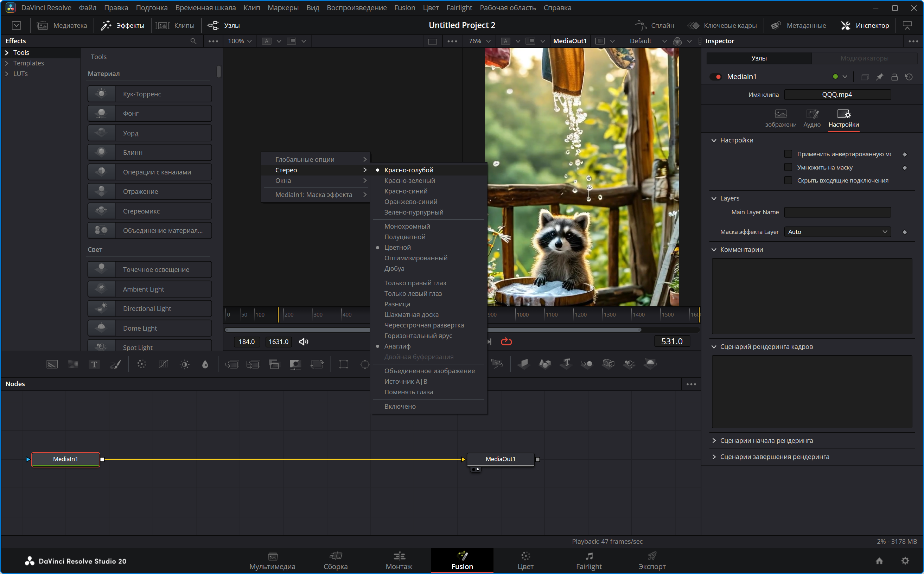This screenshot has width=924, height=574.
Task: Click the Blur droplet tool icon
Action: (205, 364)
